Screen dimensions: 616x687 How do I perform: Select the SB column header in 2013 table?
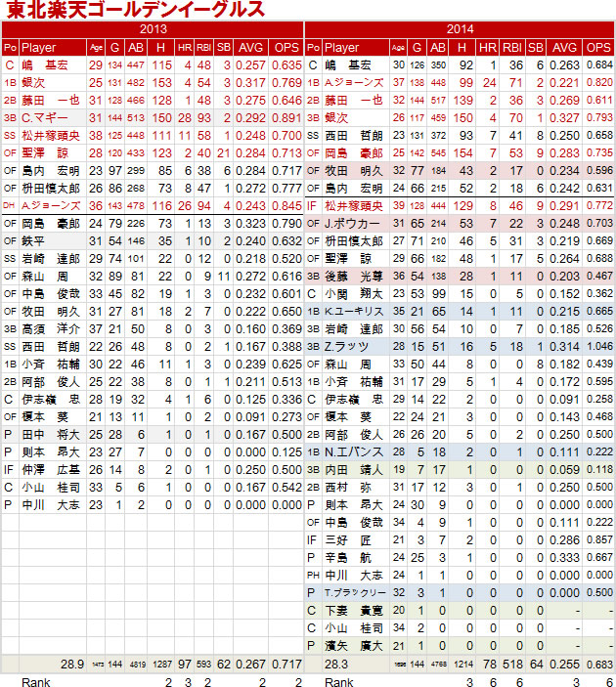(224, 47)
